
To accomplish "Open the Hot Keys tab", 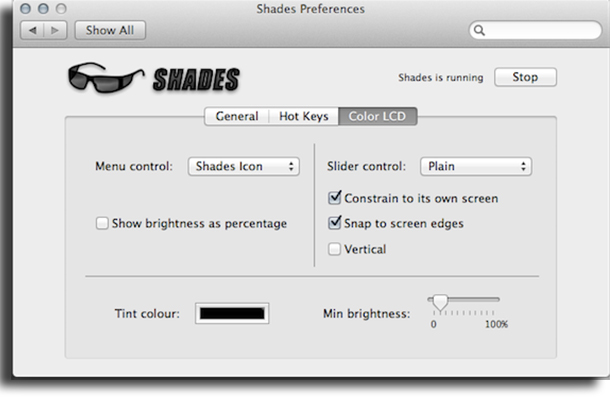I will pyautogui.click(x=304, y=116).
